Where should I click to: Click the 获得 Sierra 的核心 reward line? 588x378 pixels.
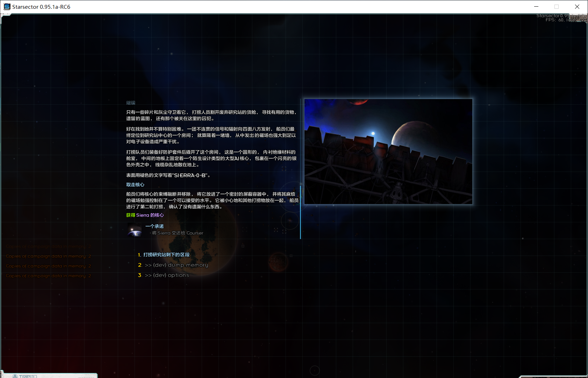click(x=145, y=215)
